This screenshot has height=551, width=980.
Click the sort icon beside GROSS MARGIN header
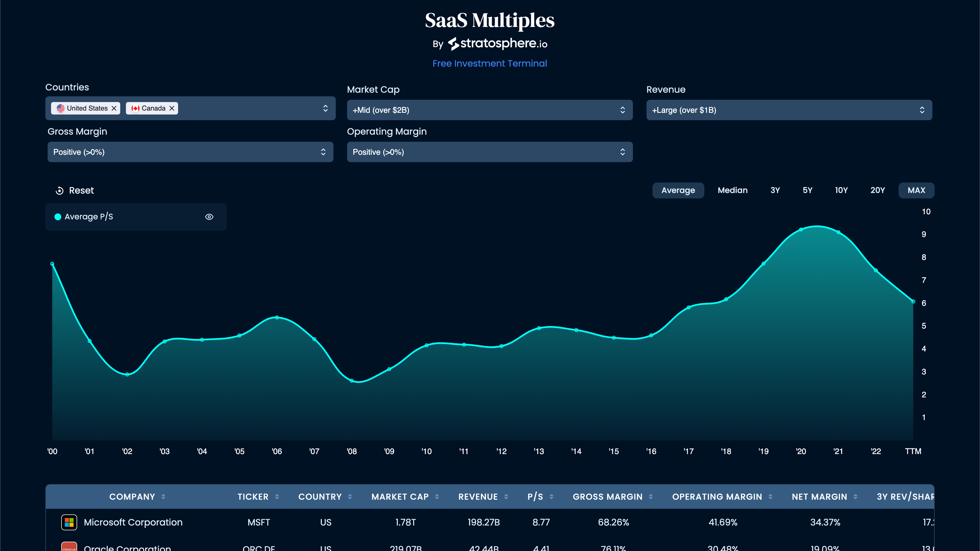coord(650,497)
